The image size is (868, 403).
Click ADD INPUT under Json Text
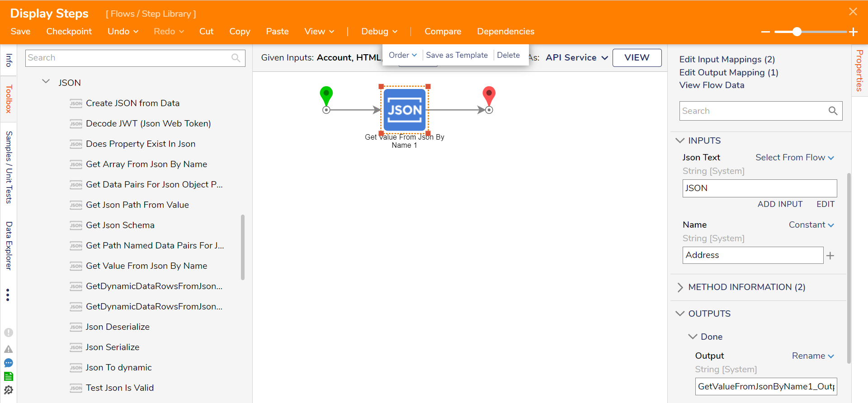pos(780,204)
